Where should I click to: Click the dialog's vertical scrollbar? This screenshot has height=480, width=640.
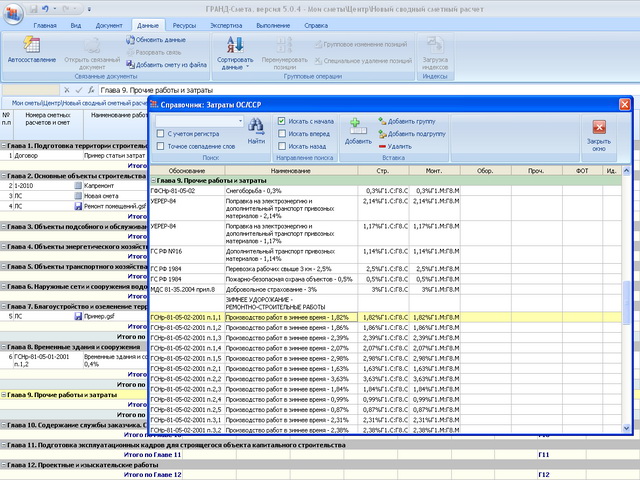point(627,300)
